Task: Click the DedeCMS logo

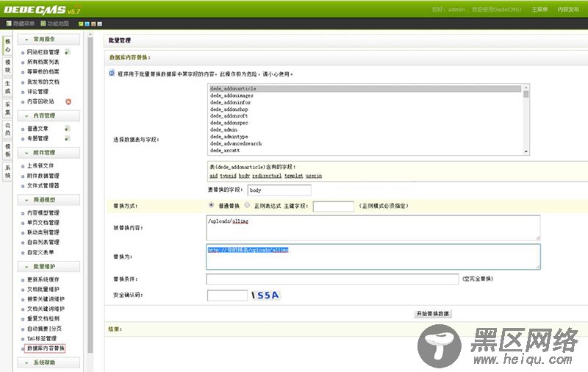Action: [42, 10]
